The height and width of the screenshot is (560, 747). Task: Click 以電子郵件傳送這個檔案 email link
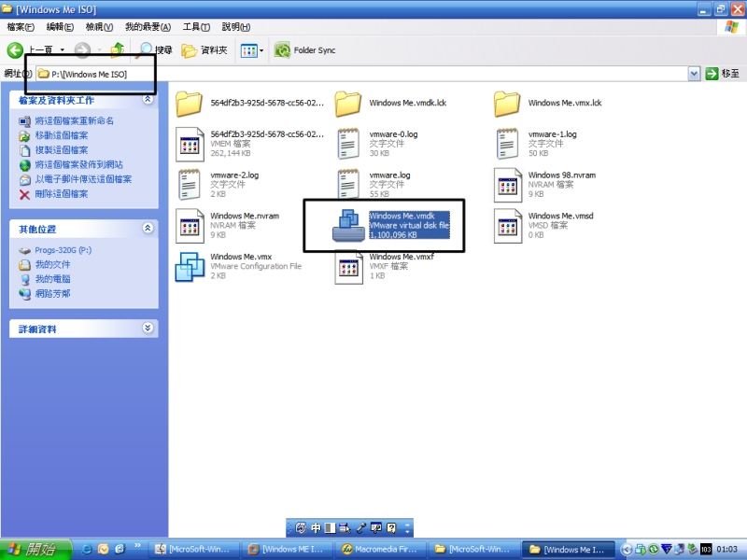pyautogui.click(x=83, y=179)
